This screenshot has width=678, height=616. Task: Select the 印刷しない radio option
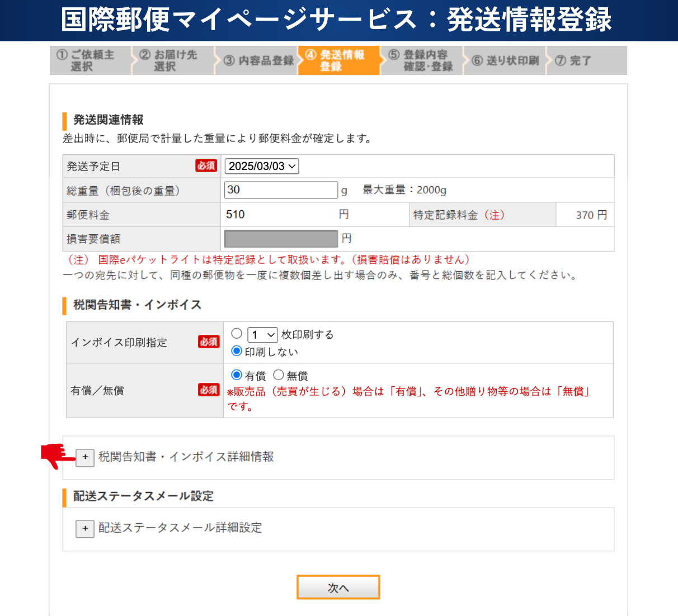237,351
